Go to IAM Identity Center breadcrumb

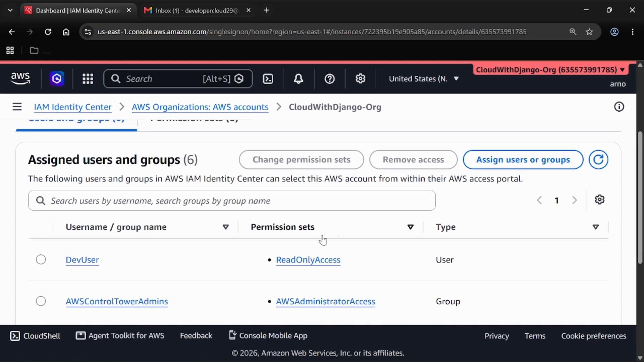(x=72, y=107)
